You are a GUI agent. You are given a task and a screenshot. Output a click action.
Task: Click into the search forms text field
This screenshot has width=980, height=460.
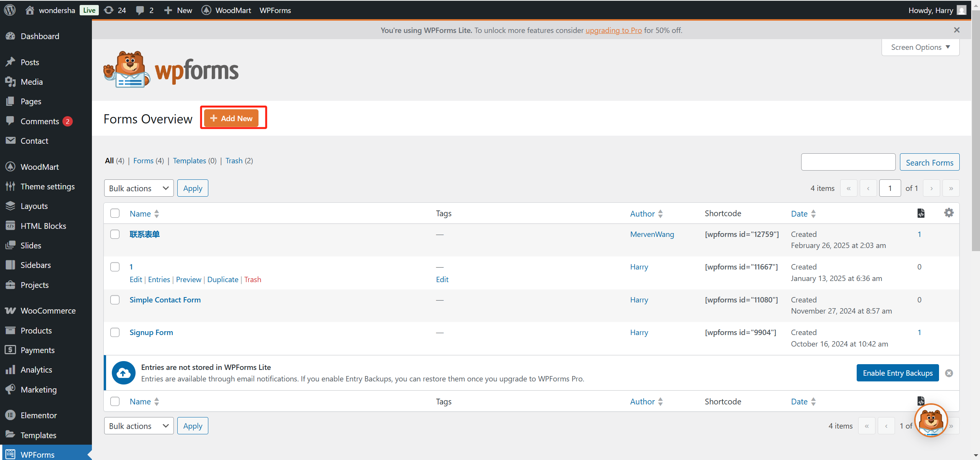pos(848,162)
